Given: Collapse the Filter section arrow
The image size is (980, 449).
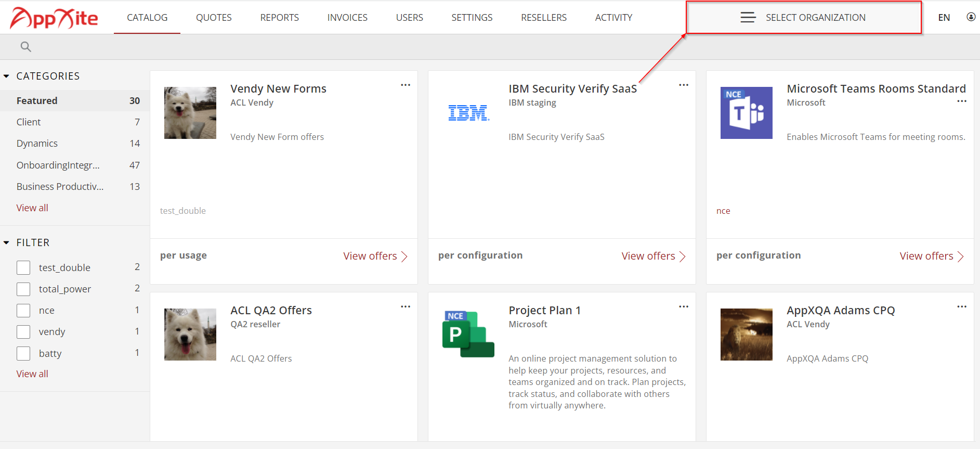Looking at the screenshot, I should click(6, 242).
